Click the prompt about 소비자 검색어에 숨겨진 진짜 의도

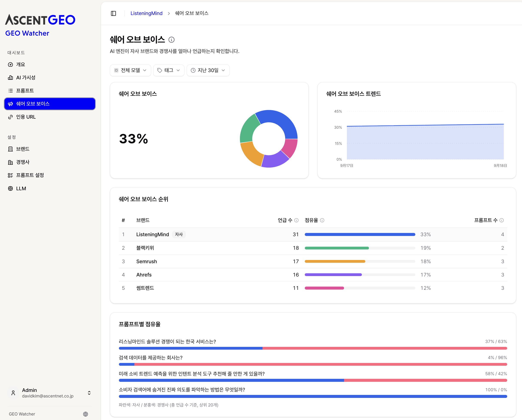tap(182, 390)
